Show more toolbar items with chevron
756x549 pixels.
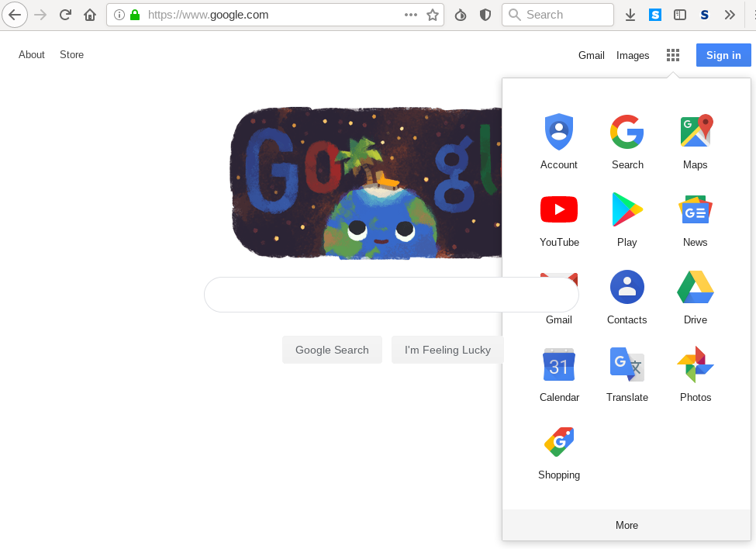(x=730, y=15)
